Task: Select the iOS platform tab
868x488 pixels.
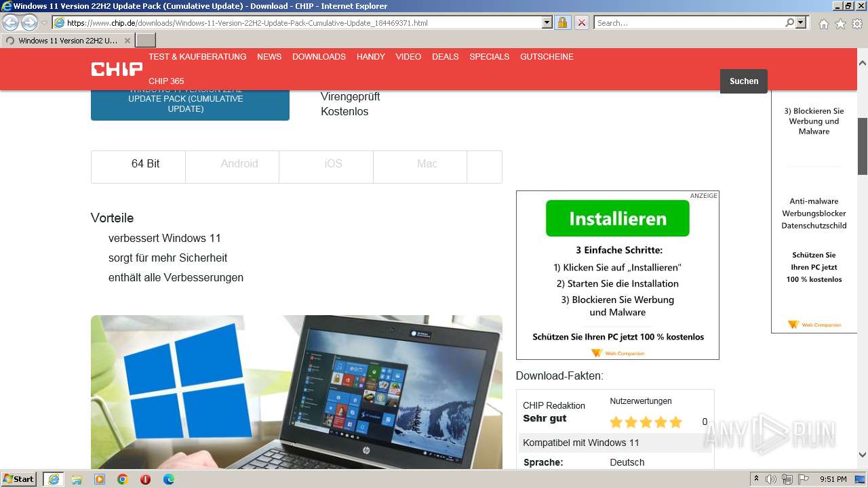Action: click(326, 167)
